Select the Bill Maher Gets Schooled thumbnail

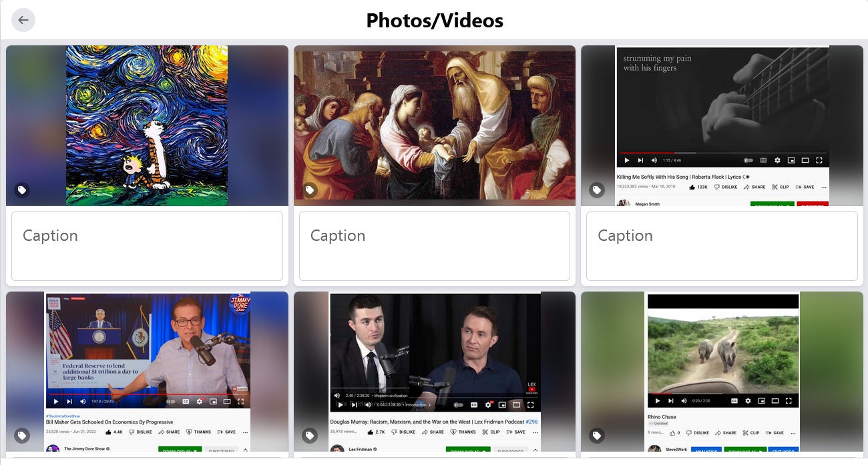(x=147, y=372)
